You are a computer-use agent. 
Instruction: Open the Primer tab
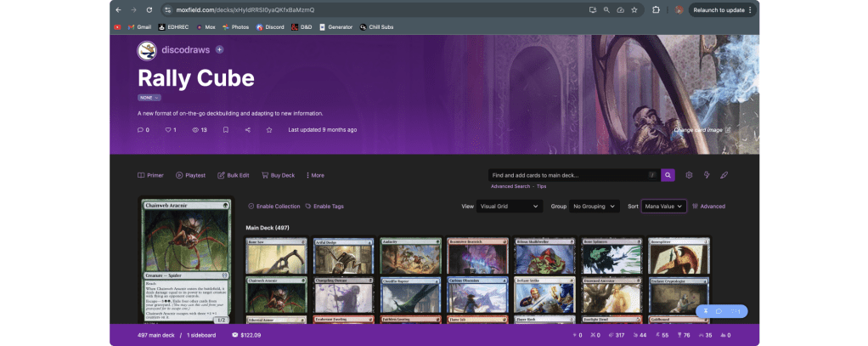[x=150, y=175]
